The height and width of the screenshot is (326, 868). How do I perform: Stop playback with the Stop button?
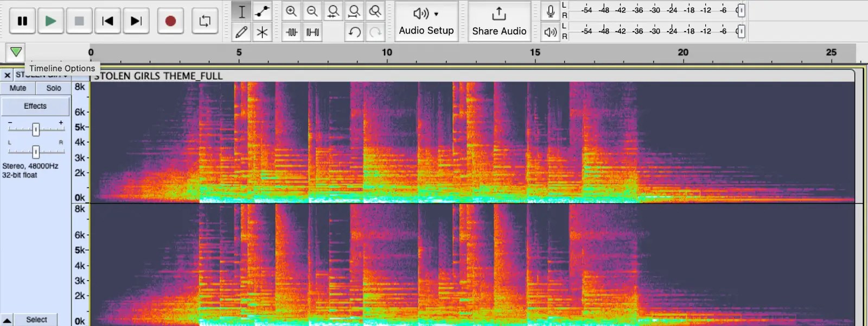pos(79,21)
